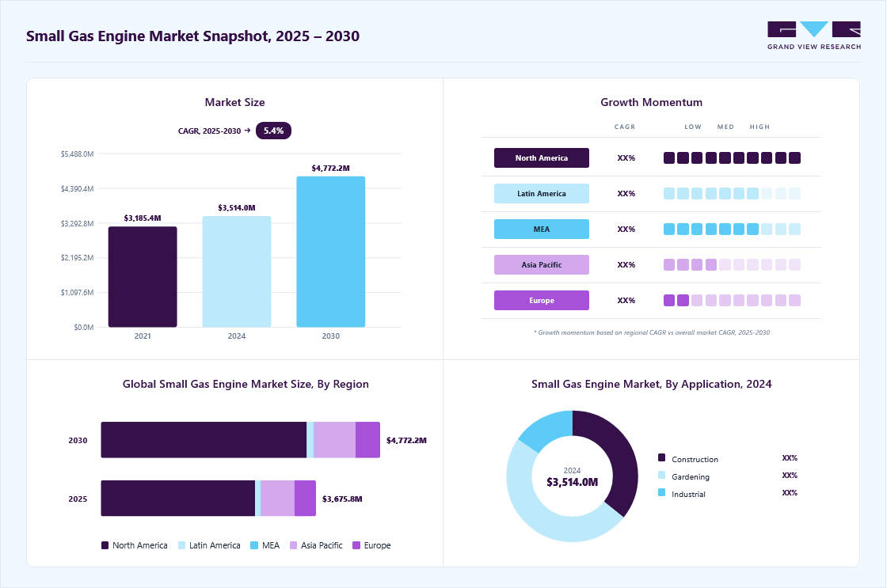Click the $3,185.4M bar value label
Screen dimensions: 887x588
pyautogui.click(x=143, y=218)
